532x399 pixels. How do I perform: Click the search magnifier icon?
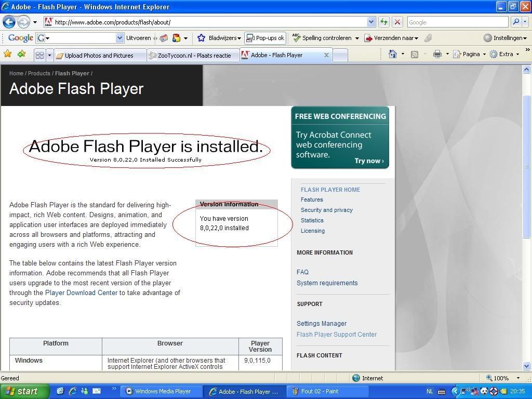tap(516, 22)
